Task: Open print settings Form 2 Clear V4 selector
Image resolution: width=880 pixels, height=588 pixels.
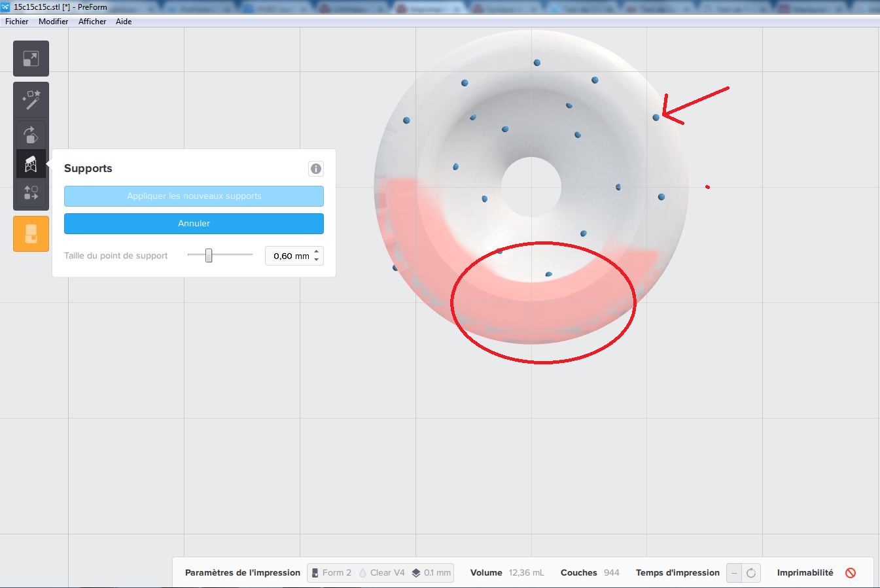Action: point(380,573)
